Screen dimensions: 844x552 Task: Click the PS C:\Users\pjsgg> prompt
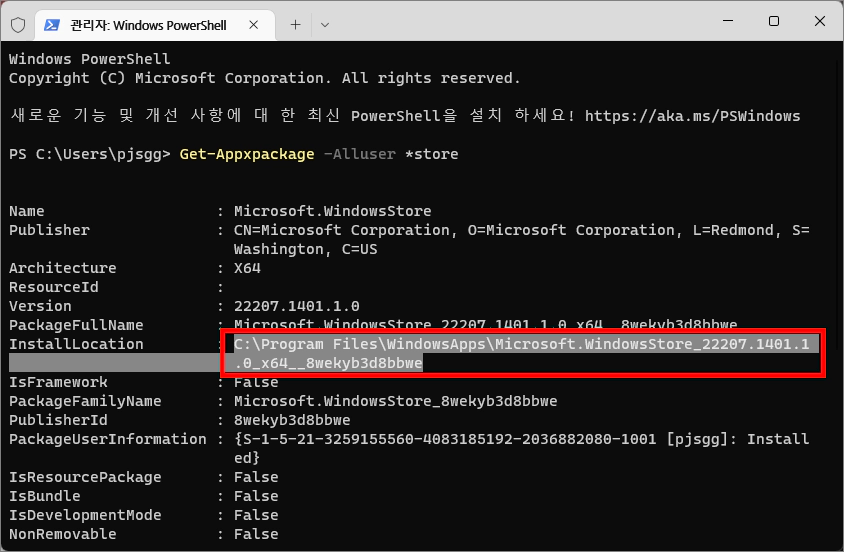[89, 154]
